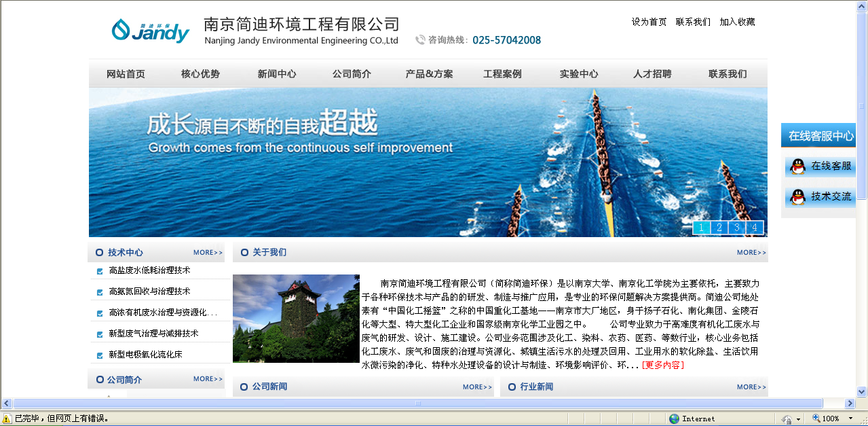Click the check icon beside 高盐废水低耗治理技术
This screenshot has height=426, width=868.
click(100, 271)
